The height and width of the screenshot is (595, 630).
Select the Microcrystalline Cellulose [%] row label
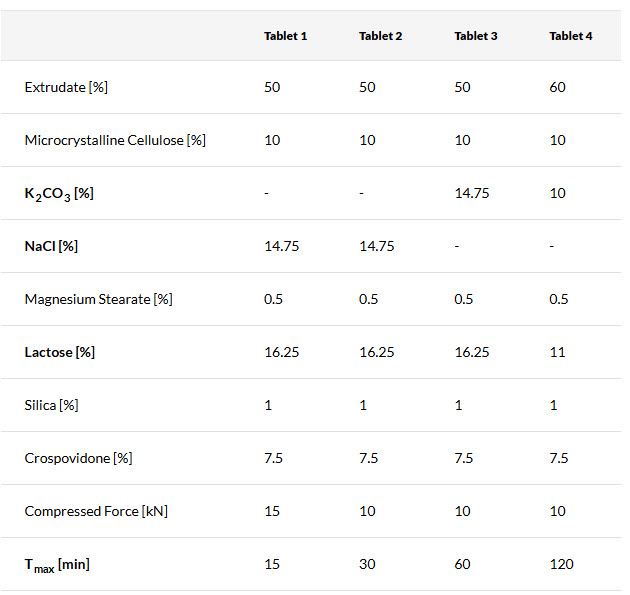(x=115, y=140)
